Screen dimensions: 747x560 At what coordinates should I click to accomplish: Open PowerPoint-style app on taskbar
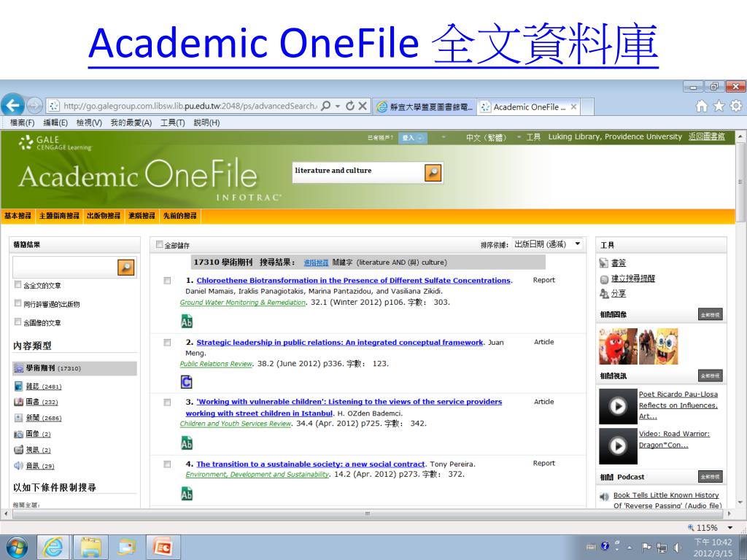[x=162, y=547]
